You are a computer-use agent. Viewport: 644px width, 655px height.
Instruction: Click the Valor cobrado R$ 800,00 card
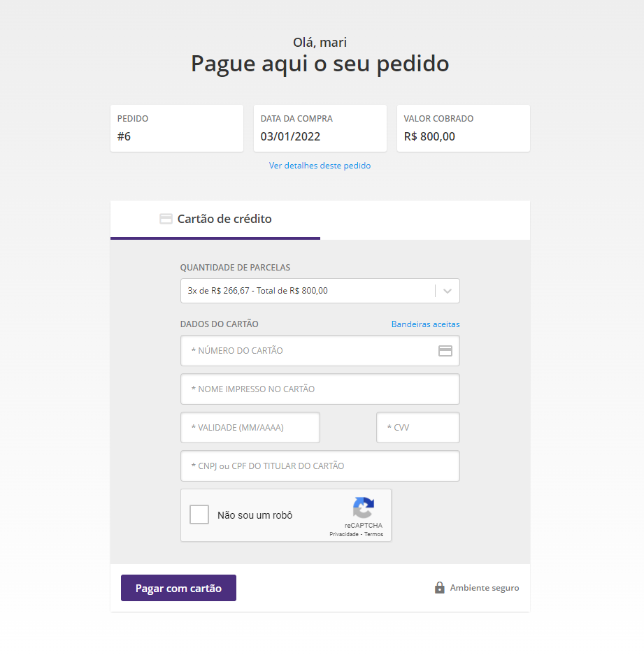click(464, 128)
